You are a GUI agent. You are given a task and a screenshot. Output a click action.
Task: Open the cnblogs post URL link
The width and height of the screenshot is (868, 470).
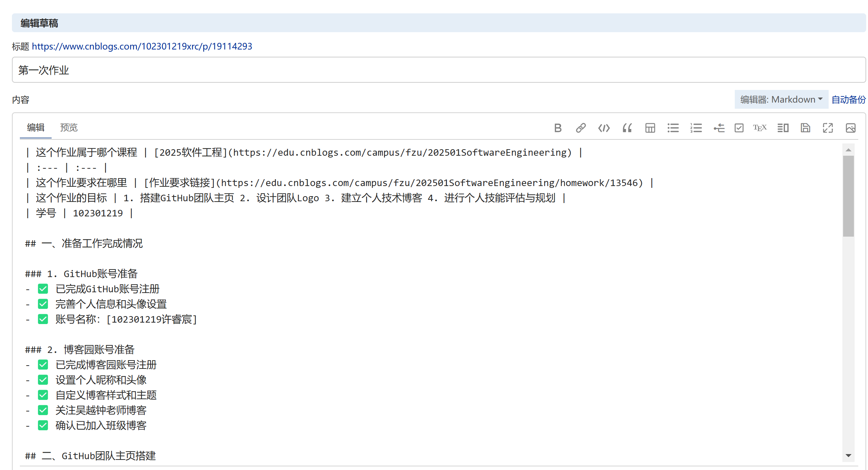[x=142, y=46]
